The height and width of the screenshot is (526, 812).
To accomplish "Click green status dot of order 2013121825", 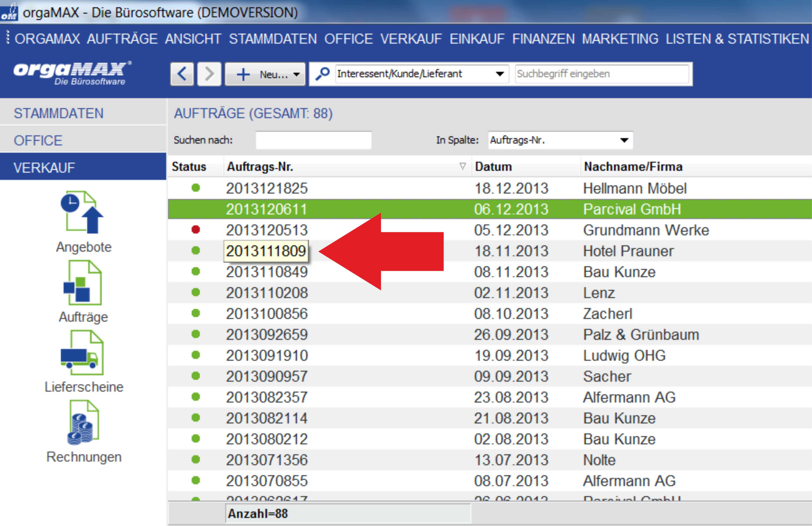I will pos(196,188).
